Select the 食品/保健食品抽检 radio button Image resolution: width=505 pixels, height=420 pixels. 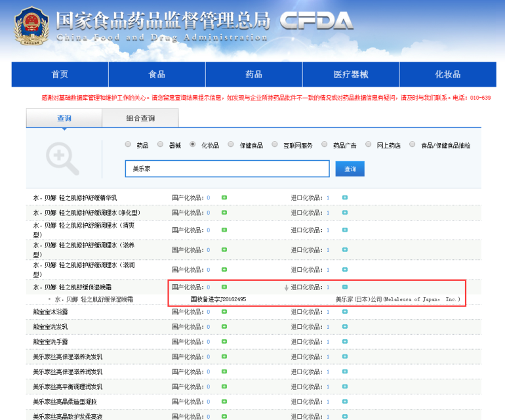click(412, 144)
